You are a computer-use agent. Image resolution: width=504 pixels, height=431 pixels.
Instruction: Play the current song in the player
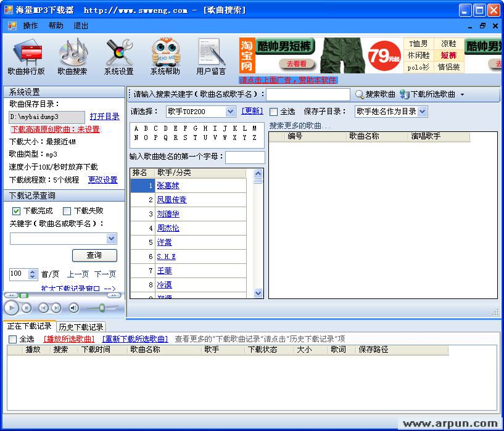point(12,308)
